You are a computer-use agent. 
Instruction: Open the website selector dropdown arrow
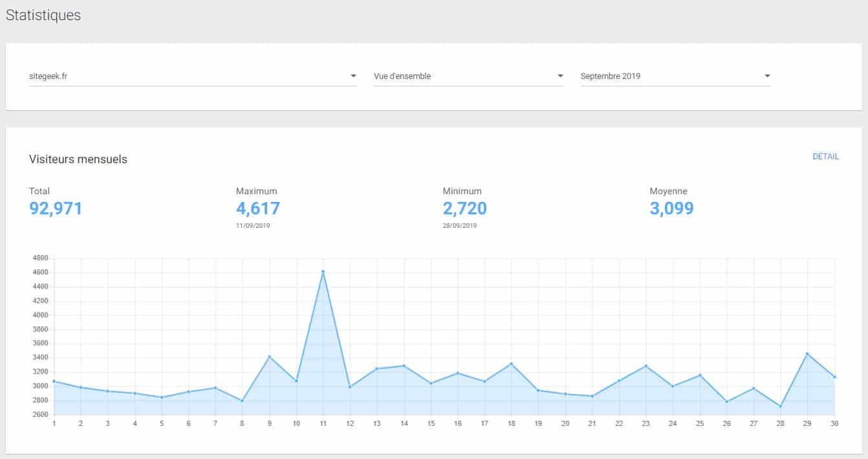coord(353,75)
